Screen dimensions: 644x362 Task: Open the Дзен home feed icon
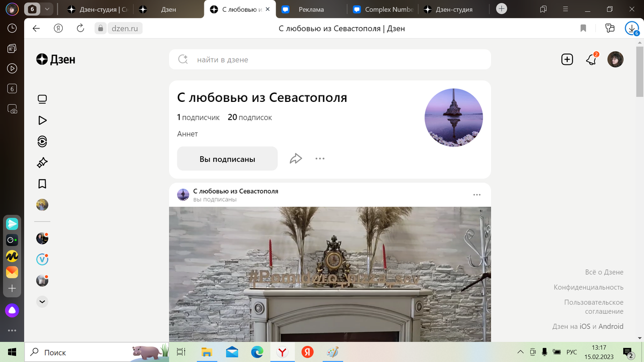[x=41, y=99]
